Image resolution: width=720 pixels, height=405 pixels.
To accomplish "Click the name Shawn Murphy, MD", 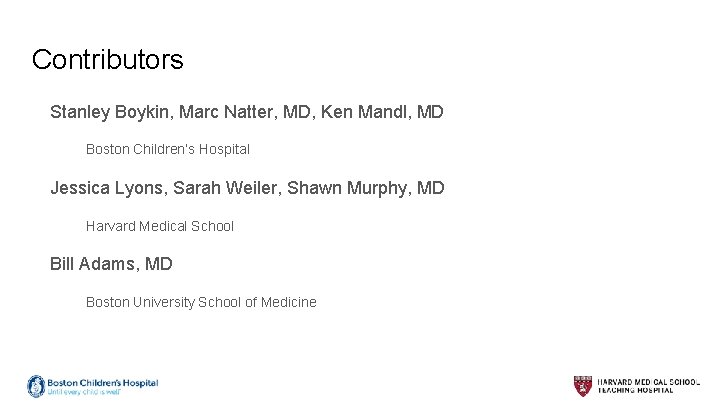I will coord(366,188).
